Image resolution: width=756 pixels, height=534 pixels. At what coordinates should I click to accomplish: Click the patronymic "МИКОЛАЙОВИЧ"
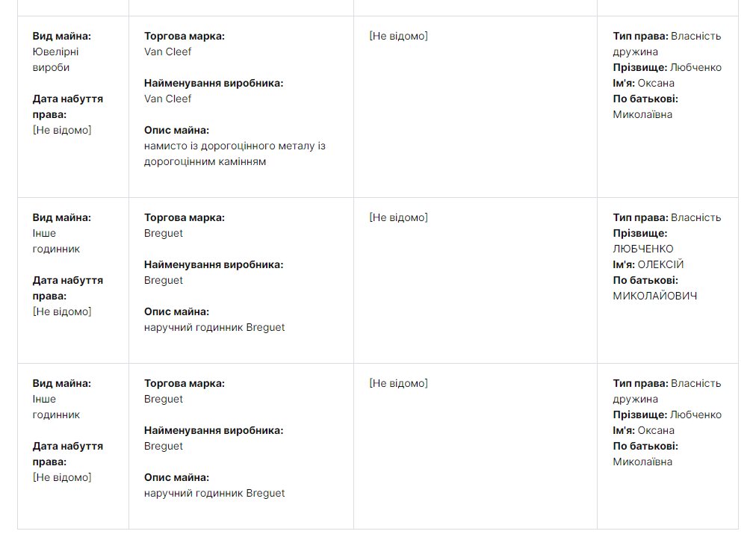(655, 296)
